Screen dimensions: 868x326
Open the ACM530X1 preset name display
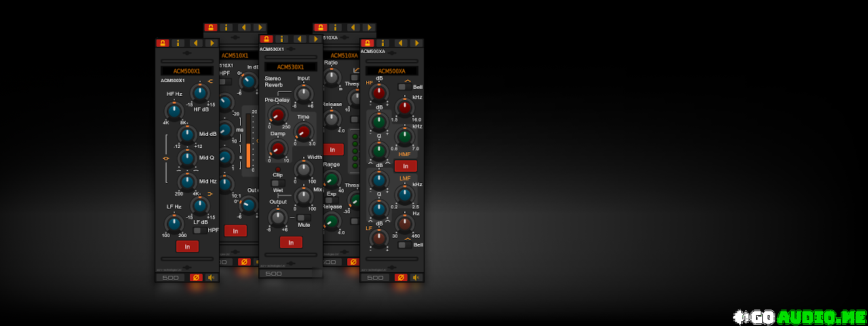tap(290, 67)
